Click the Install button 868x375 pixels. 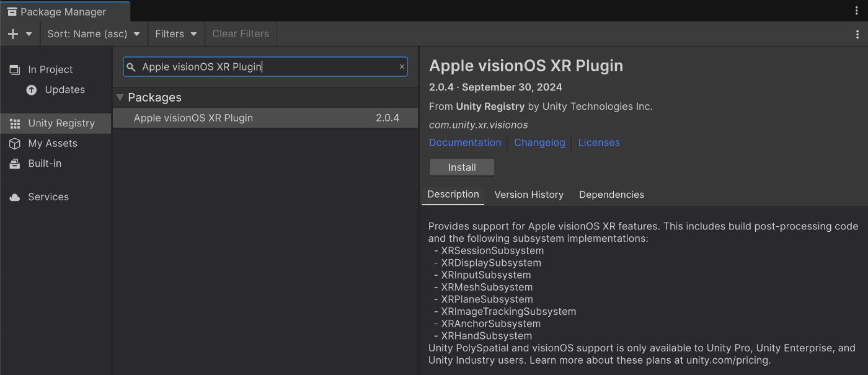pyautogui.click(x=462, y=167)
